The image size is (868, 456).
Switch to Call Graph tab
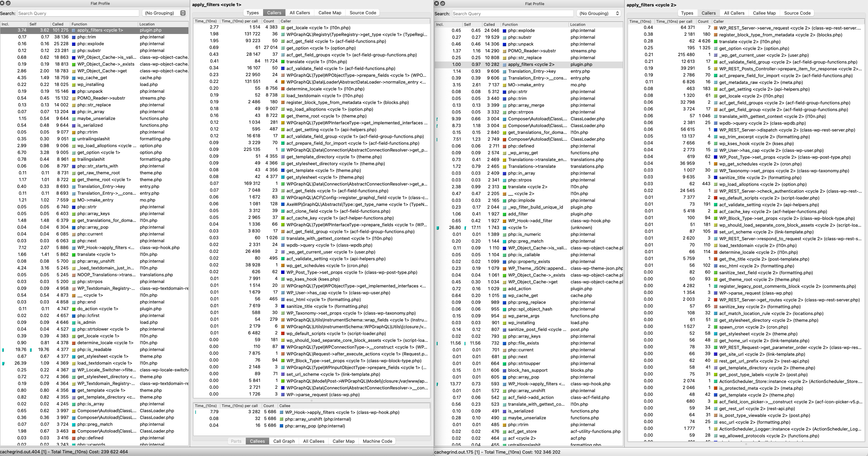coord(284,441)
